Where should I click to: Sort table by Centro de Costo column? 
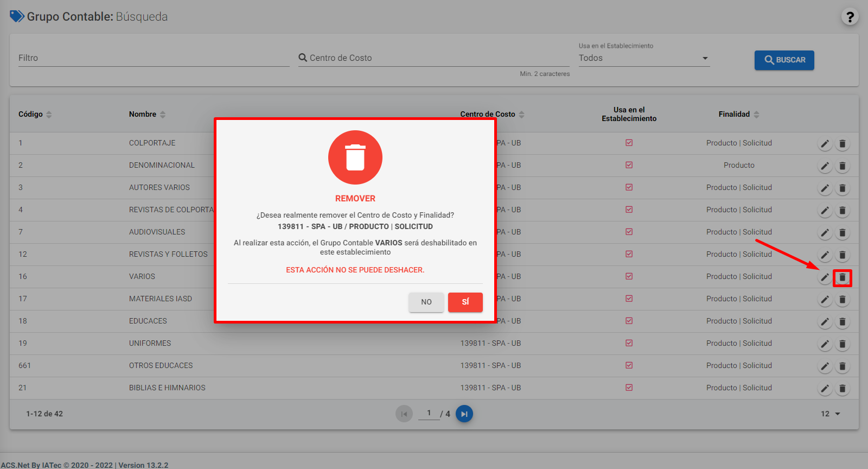tap(492, 114)
